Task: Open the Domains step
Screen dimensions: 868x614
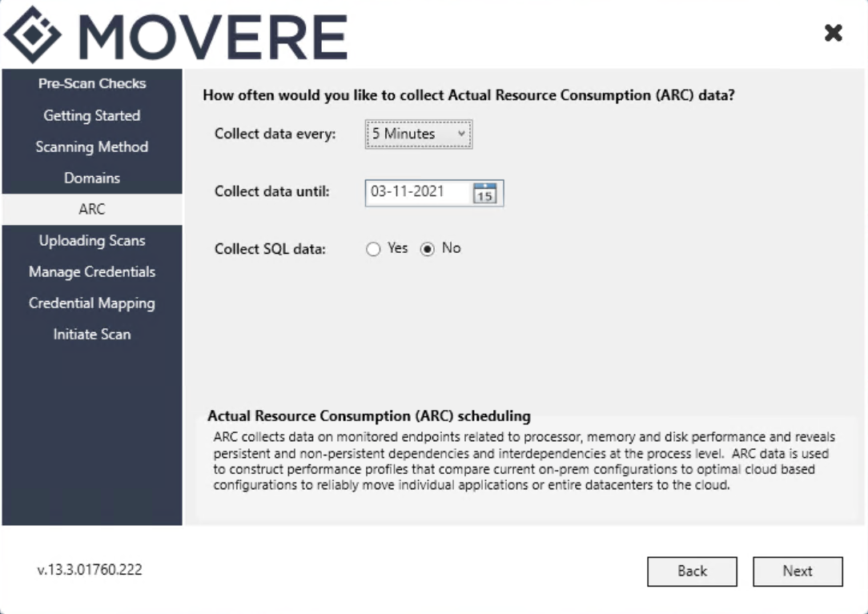Action: point(92,178)
